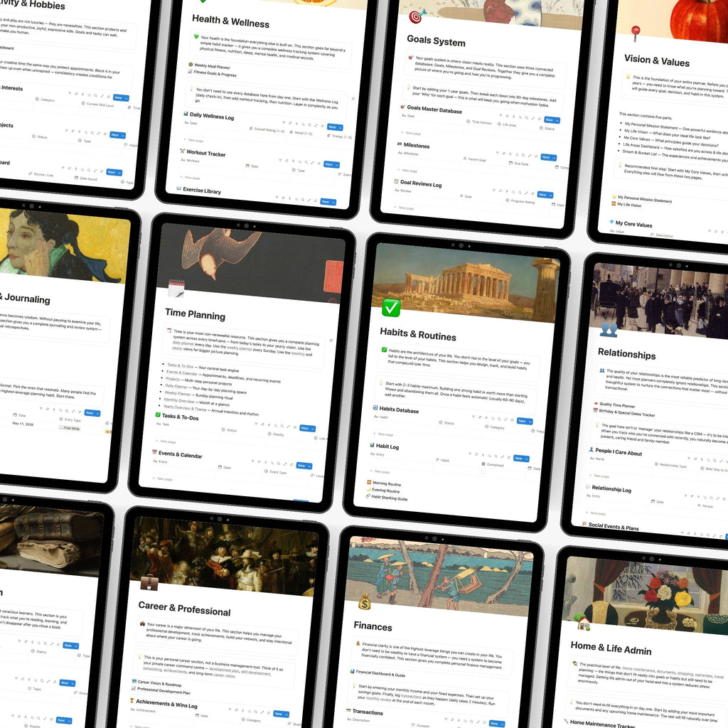Expand New button arrow in Events & Calendar
728x728 pixels.
tap(310, 466)
